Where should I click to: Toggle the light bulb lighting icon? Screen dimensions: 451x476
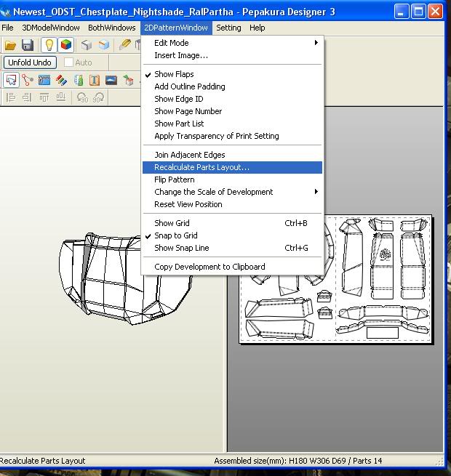pos(49,45)
